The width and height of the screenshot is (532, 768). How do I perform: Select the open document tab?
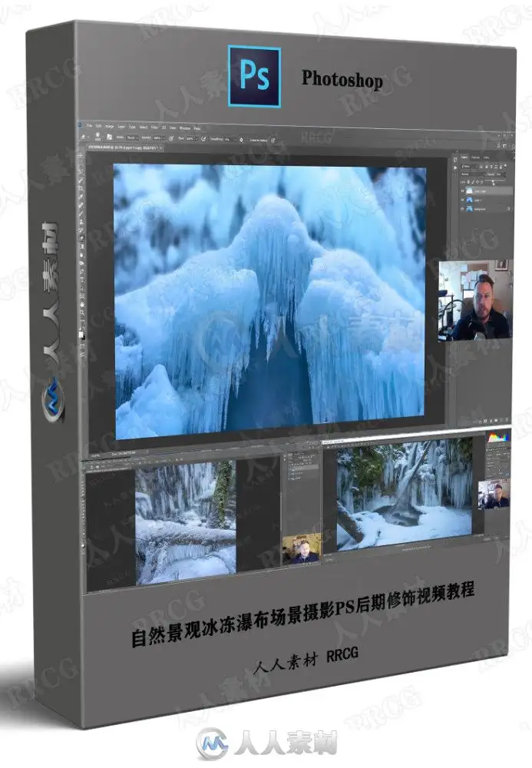tap(124, 147)
